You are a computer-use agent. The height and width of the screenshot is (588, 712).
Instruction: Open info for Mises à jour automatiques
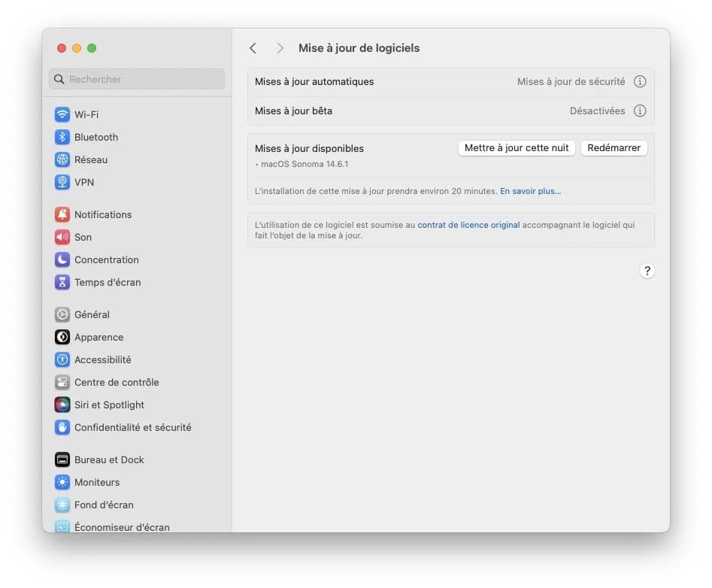pyautogui.click(x=640, y=81)
